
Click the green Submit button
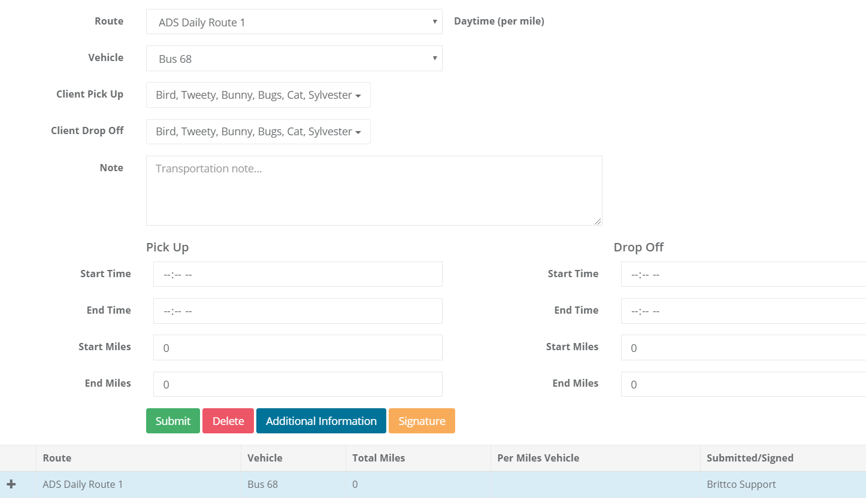pyautogui.click(x=172, y=421)
